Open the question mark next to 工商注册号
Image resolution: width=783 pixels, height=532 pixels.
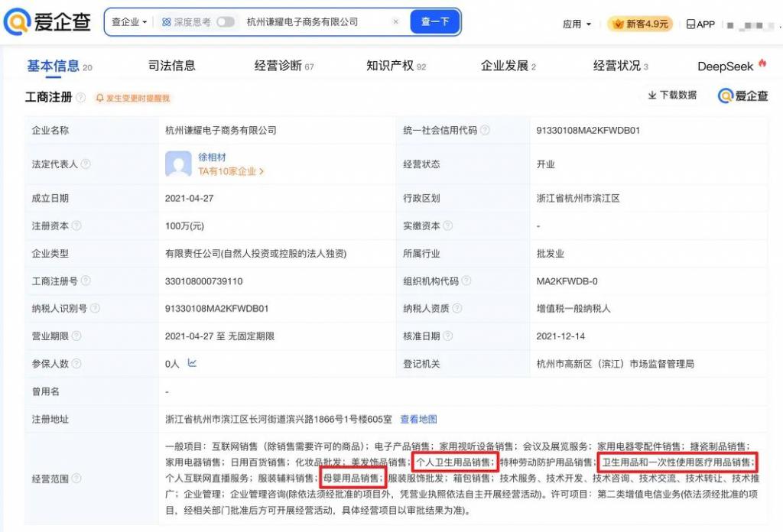86,281
